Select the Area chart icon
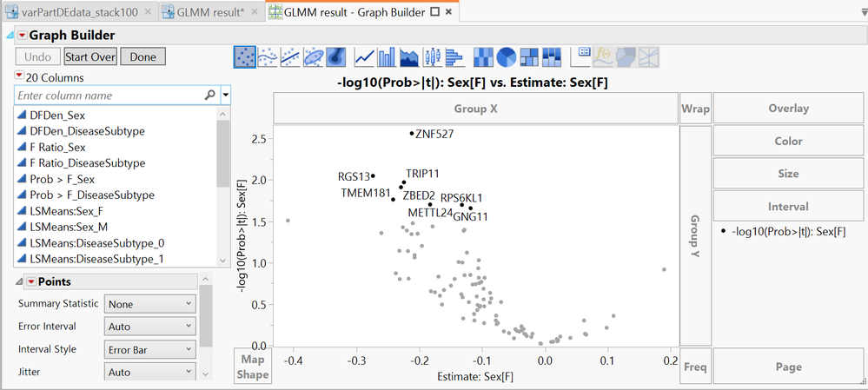868x390 pixels. [409, 56]
